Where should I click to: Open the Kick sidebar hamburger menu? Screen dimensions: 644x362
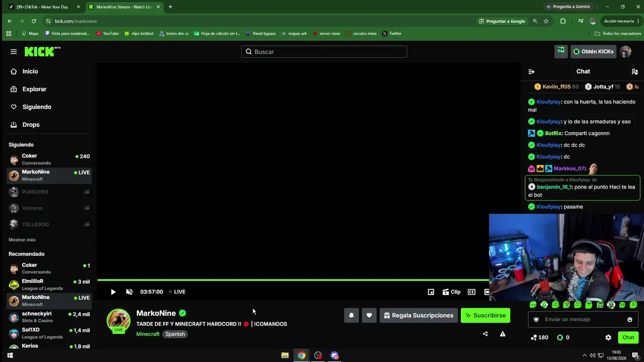[x=14, y=52]
